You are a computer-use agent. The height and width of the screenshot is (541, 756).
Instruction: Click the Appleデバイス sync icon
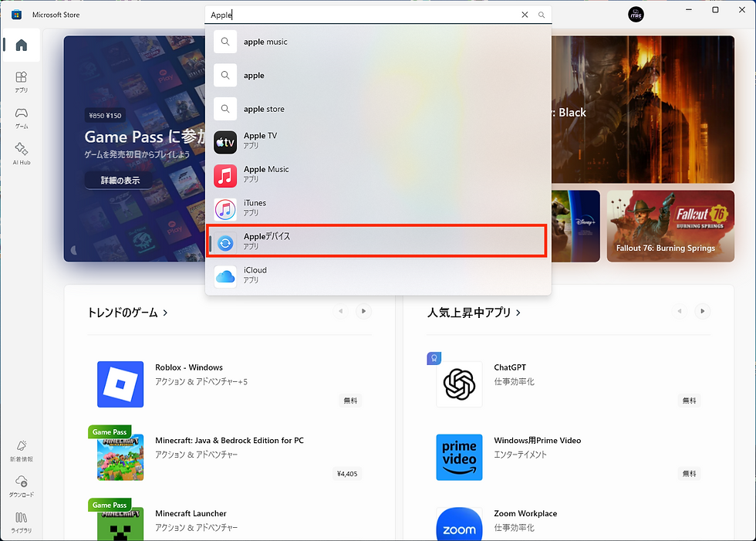coord(225,243)
